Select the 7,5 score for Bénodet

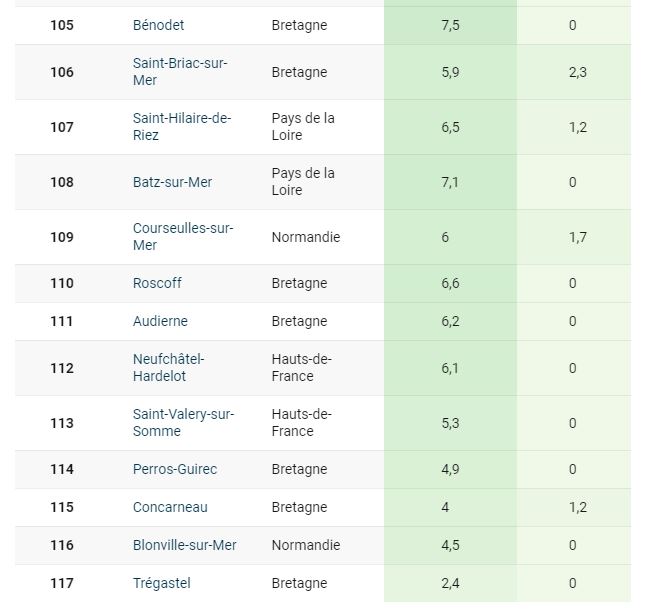pos(450,25)
